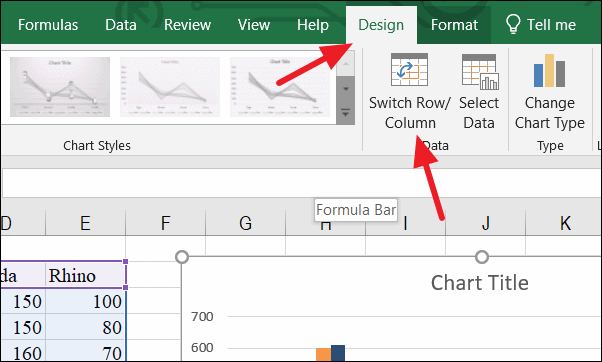Open the Formulas ribbon tab

click(48, 25)
